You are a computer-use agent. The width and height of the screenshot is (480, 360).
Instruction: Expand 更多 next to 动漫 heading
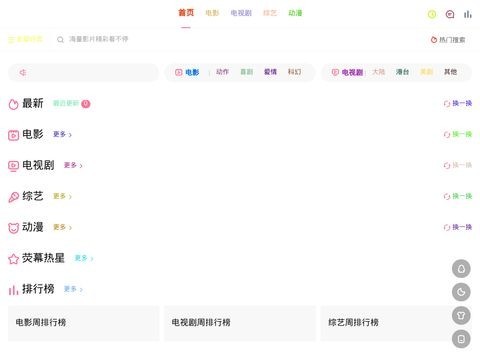63,227
